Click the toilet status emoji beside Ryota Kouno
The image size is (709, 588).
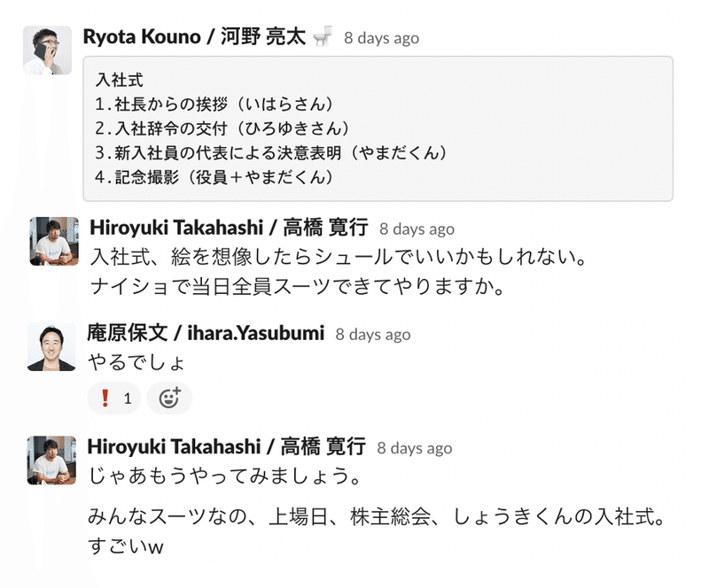coord(323,37)
